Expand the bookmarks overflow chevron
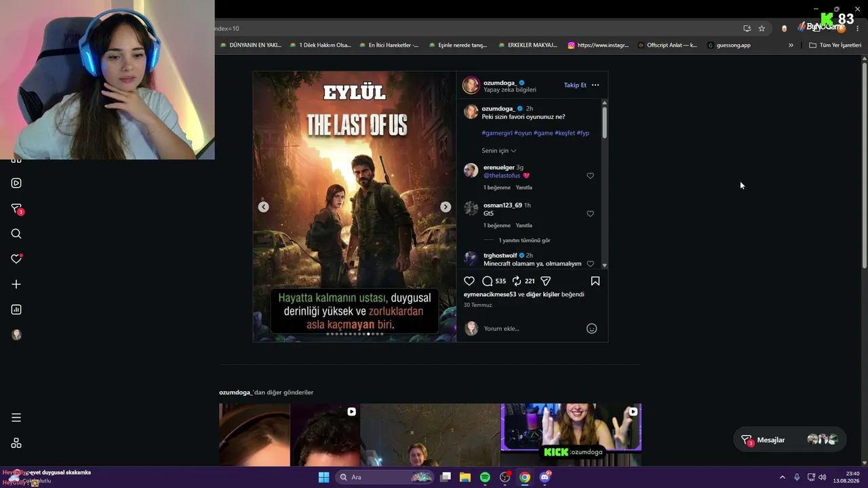Screen dimensions: 868x488 click(791, 45)
